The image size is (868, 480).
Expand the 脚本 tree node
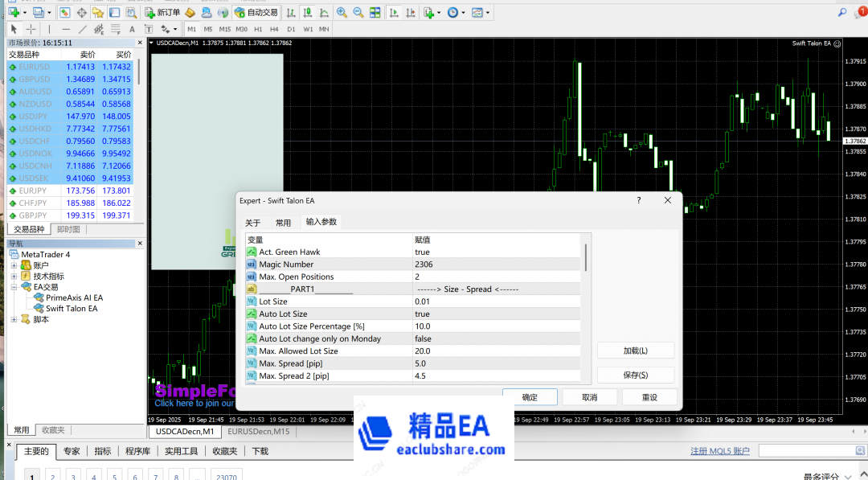click(14, 319)
